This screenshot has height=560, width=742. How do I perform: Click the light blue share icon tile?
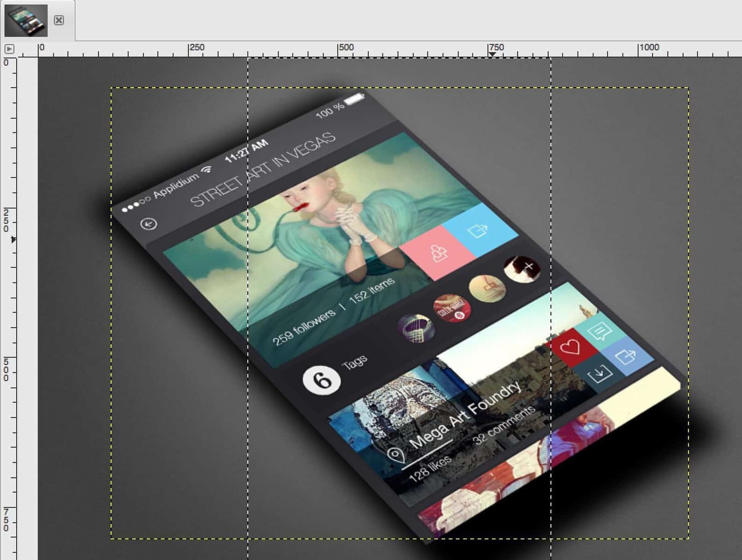click(x=480, y=230)
